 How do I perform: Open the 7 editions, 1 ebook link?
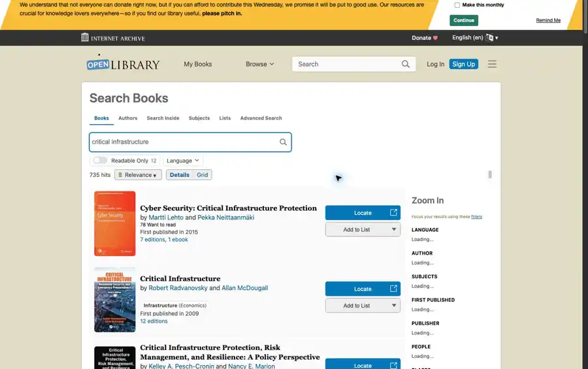click(x=164, y=240)
